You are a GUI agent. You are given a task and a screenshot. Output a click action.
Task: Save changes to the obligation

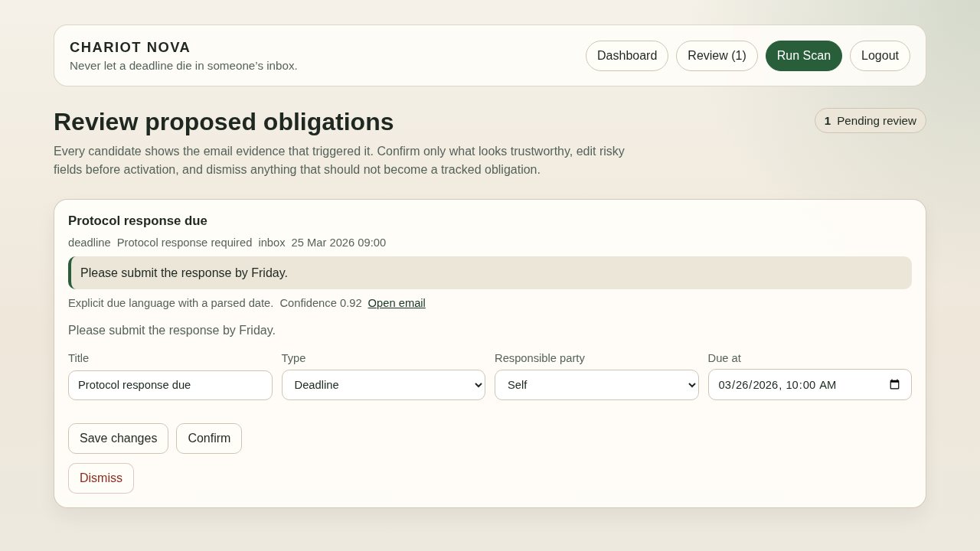pyautogui.click(x=118, y=439)
